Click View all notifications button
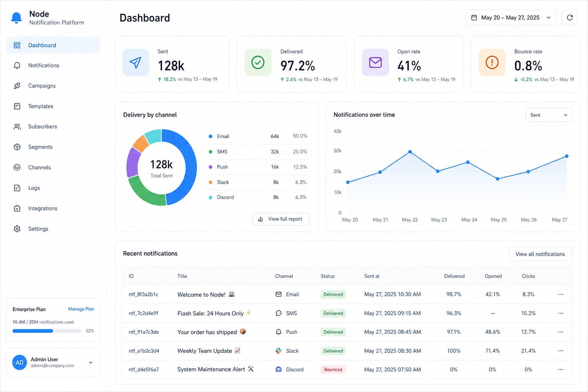 coord(540,254)
